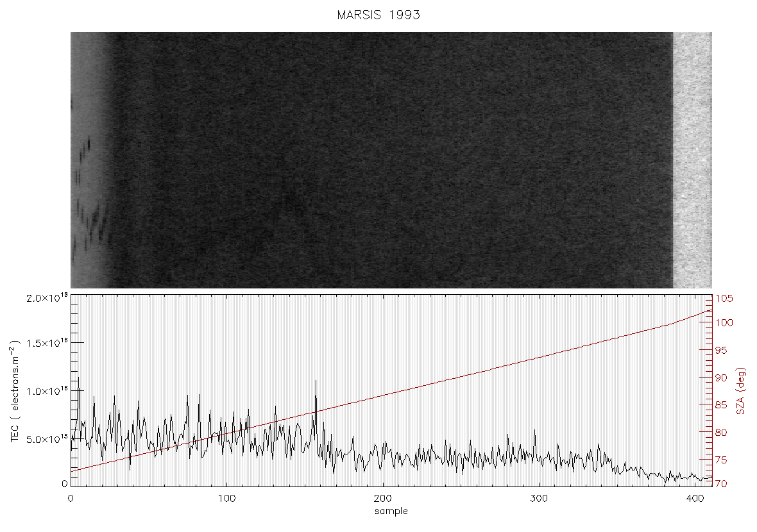Click the 200 tick on sample axis
This screenshot has height=532, width=757.
[383, 498]
